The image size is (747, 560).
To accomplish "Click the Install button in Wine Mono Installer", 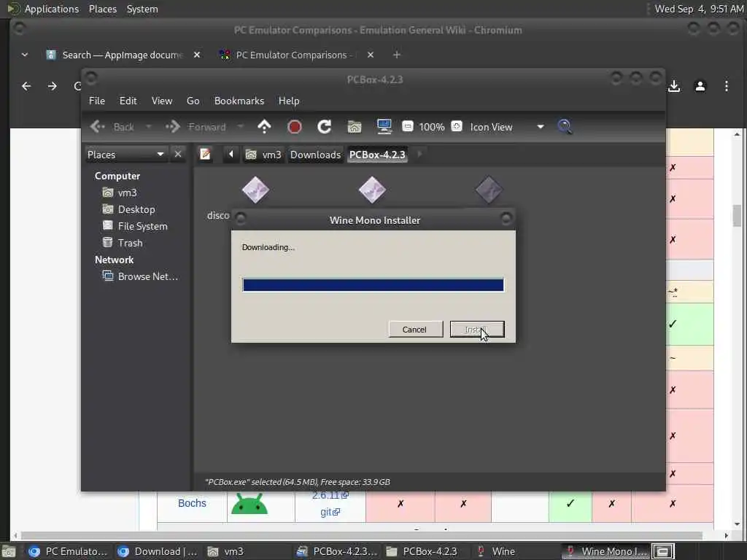I will click(x=477, y=330).
